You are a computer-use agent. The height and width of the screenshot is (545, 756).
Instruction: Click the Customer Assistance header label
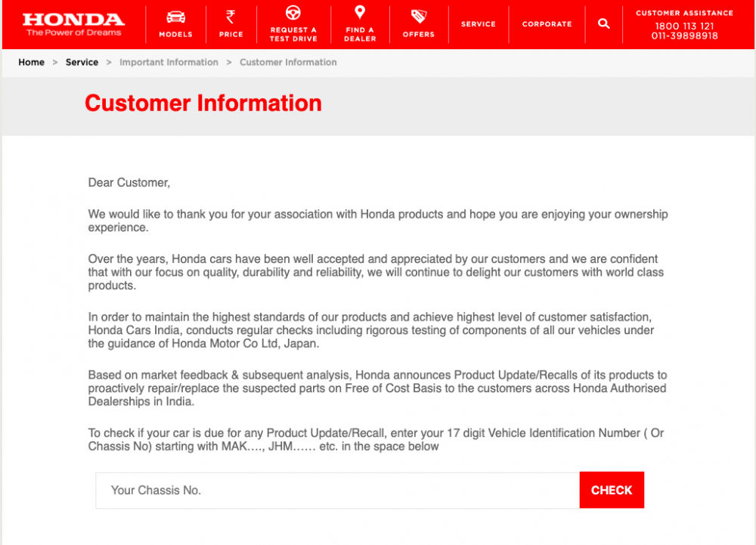point(684,14)
